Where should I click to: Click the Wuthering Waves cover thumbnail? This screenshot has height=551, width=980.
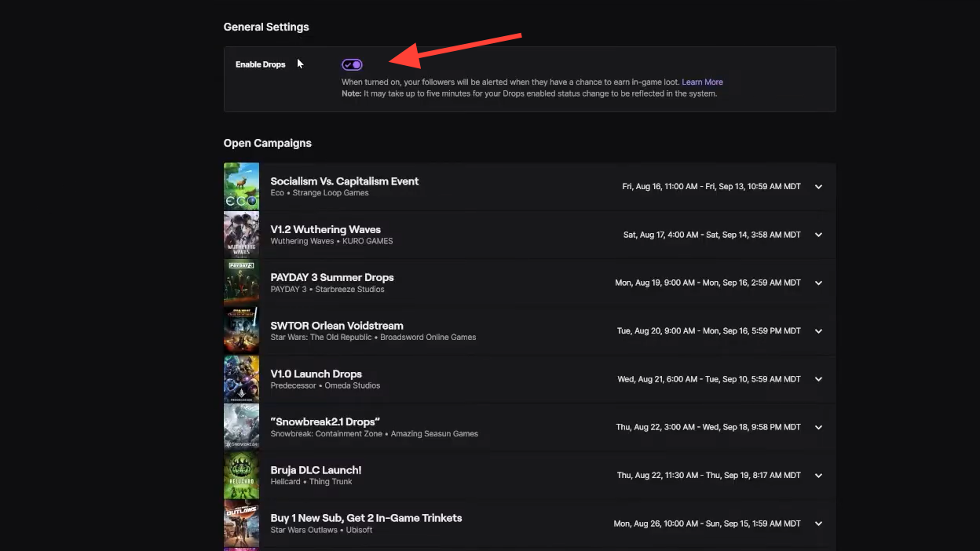pyautogui.click(x=241, y=234)
